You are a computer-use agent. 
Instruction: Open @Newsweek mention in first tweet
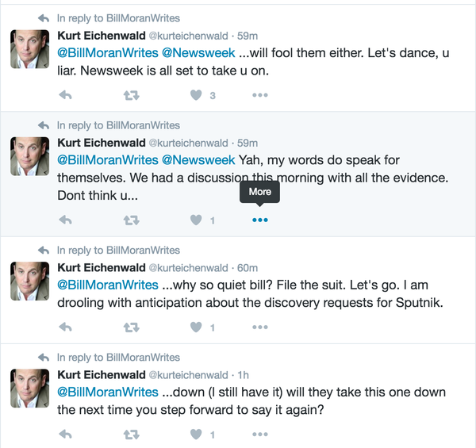198,53
